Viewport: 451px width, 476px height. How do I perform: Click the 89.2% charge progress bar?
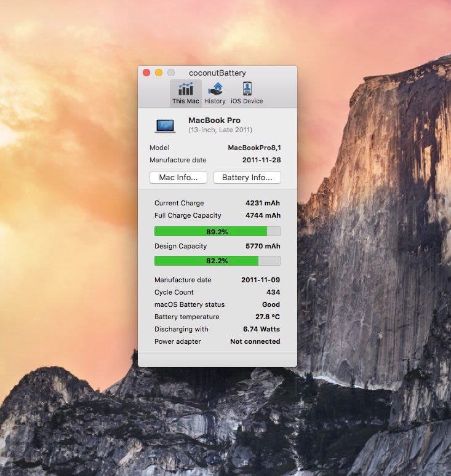click(x=217, y=231)
